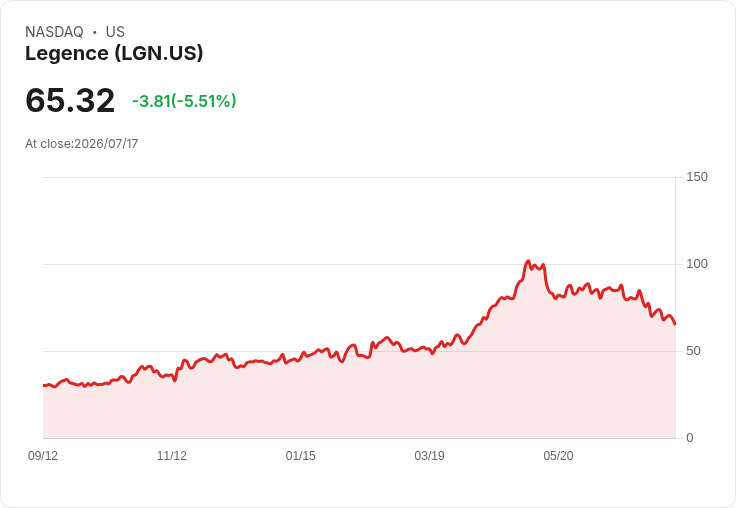
Task: Click the 03/19 x-axis date label
Action: coord(429,456)
